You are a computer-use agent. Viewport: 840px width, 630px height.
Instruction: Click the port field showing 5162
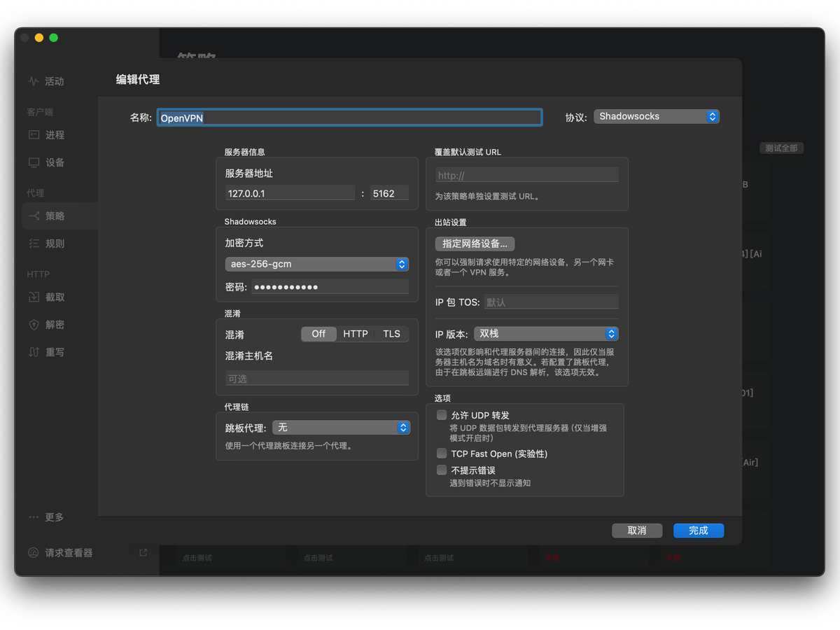click(x=390, y=193)
